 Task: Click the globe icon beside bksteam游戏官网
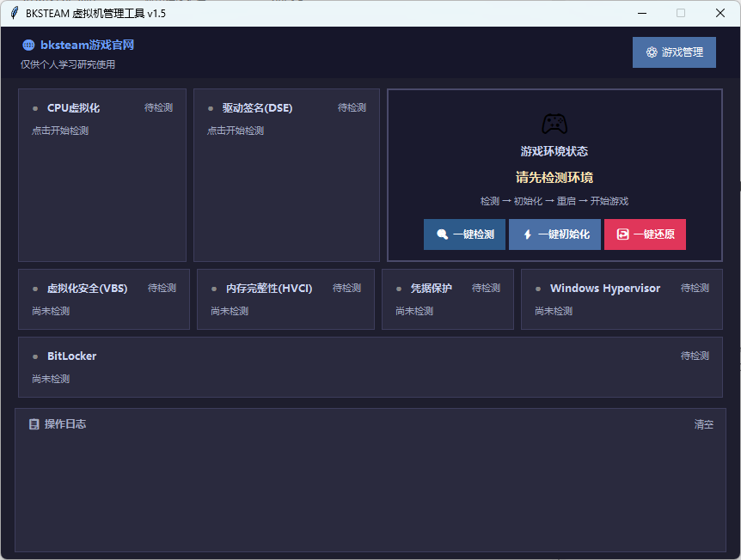tap(28, 46)
